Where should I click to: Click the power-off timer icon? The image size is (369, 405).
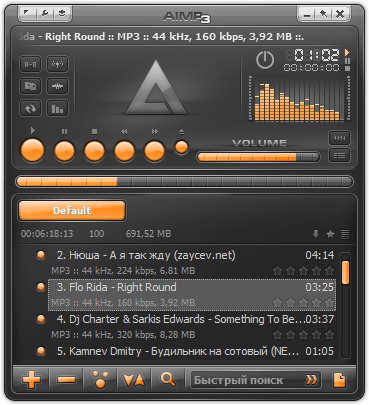(265, 60)
